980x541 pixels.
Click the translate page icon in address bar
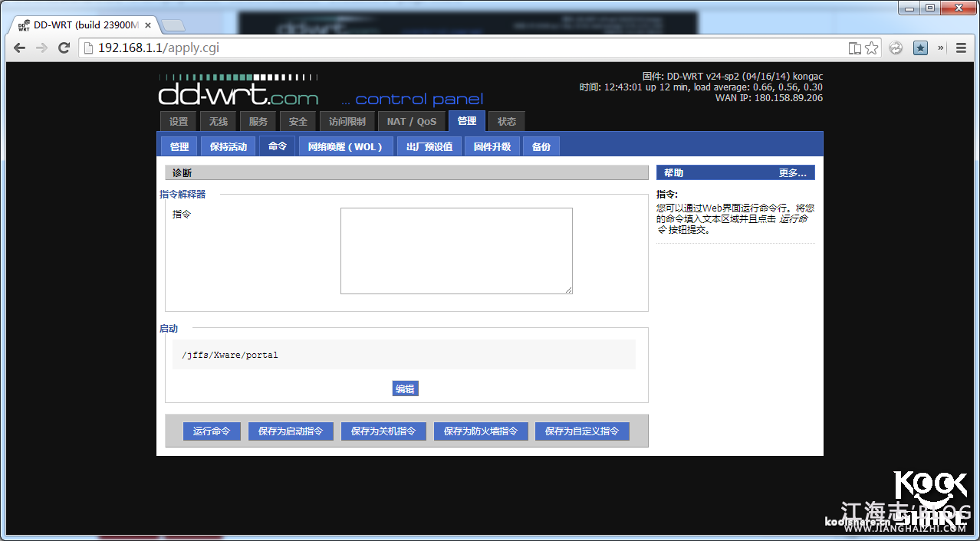[x=854, y=48]
